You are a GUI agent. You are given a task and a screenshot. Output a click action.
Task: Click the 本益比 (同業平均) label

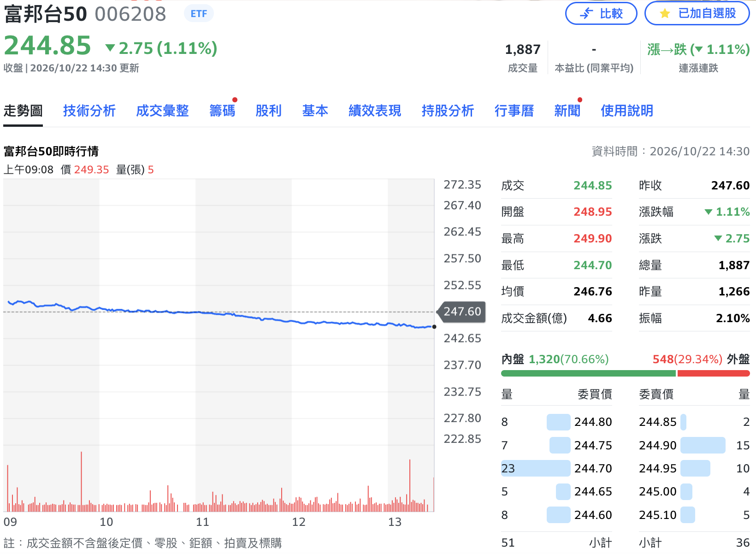[x=594, y=68]
